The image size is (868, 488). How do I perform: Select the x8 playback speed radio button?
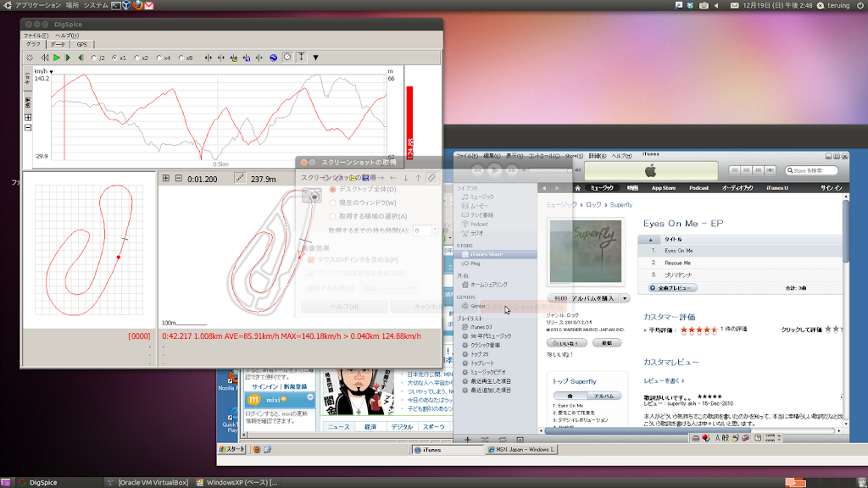coord(181,58)
